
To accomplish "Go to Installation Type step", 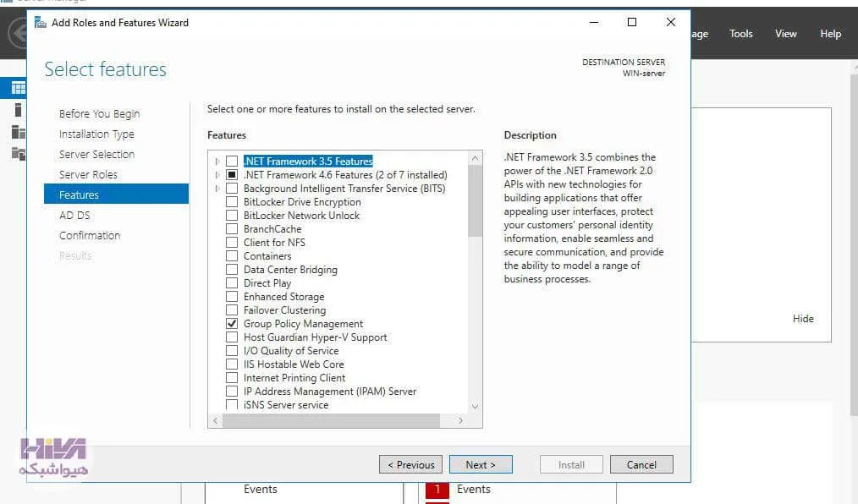I will tap(96, 134).
